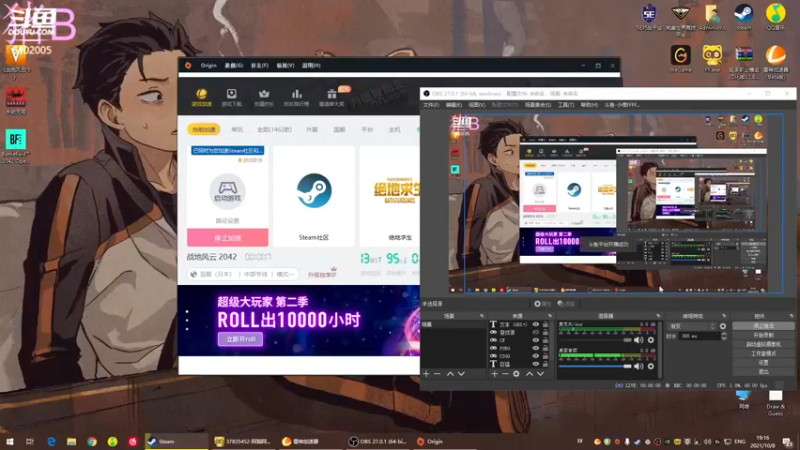Click the OBS source 滤镜 filters button
The image size is (800, 450).
point(566,304)
